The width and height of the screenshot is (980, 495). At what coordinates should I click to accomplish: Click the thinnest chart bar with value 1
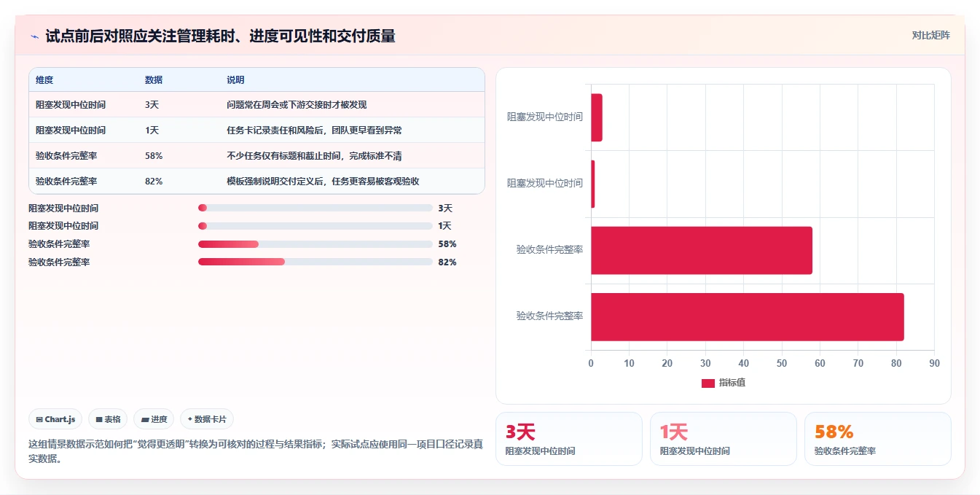pos(593,184)
